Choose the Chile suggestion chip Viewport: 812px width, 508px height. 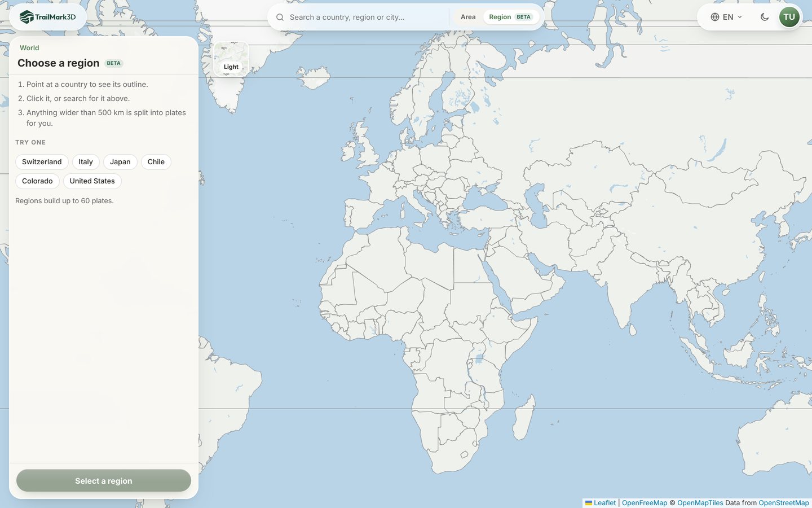156,162
